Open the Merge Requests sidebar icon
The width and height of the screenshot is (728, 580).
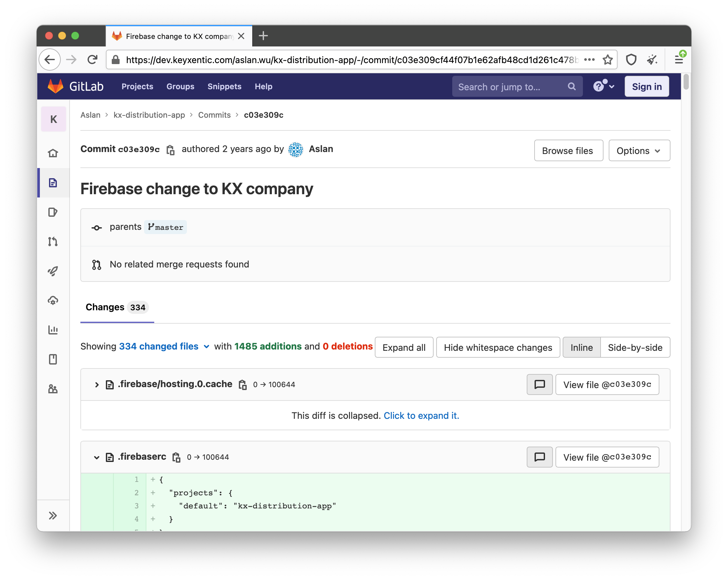click(x=53, y=242)
